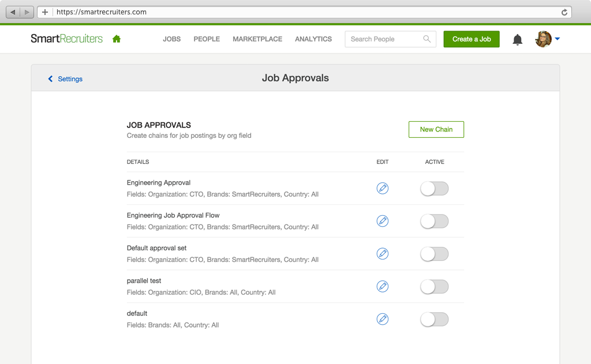
Task: Activate the Engineering Approval chain toggle
Action: (x=434, y=189)
